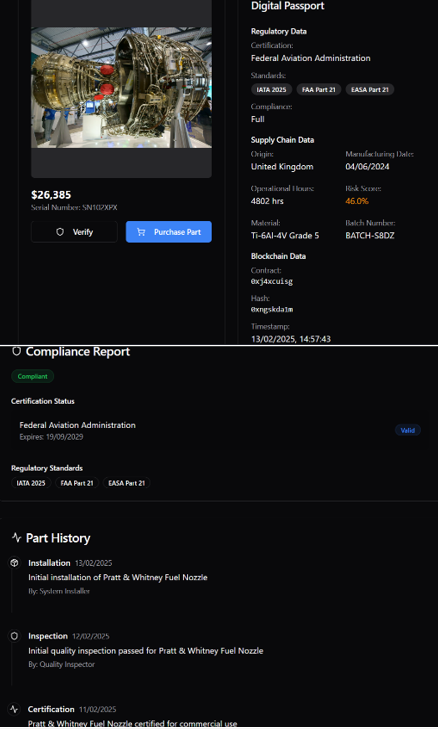Click the shield icon in Verify button

(x=60, y=232)
